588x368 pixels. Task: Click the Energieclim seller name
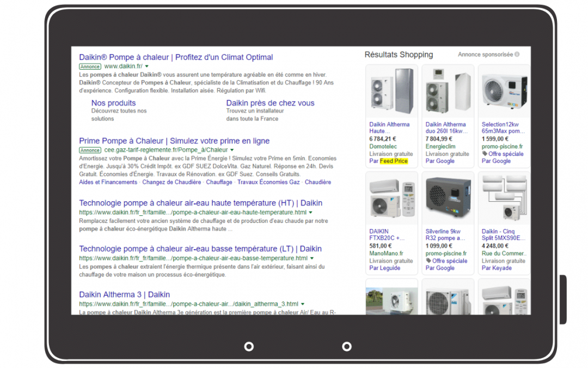tap(440, 147)
